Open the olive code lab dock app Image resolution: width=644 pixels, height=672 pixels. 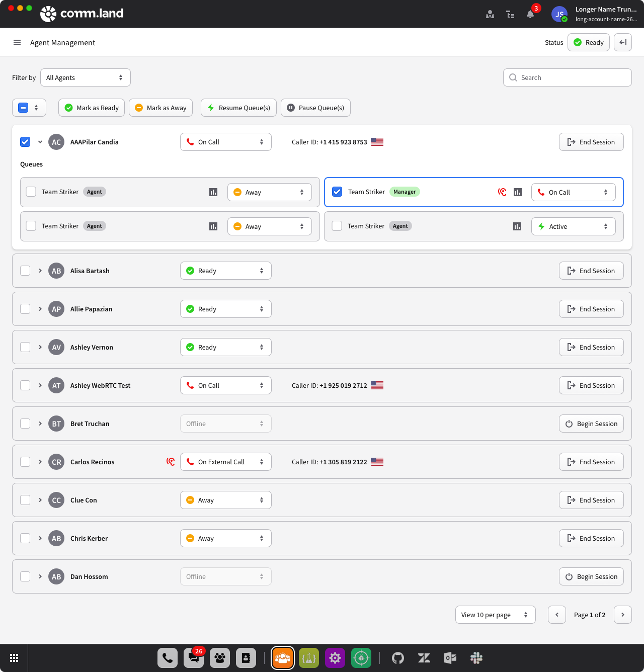coord(309,658)
